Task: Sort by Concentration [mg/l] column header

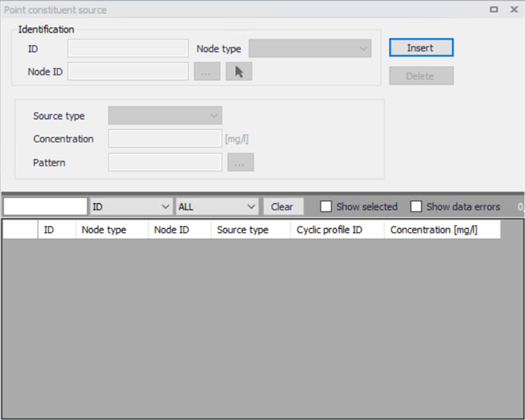Action: [442, 230]
